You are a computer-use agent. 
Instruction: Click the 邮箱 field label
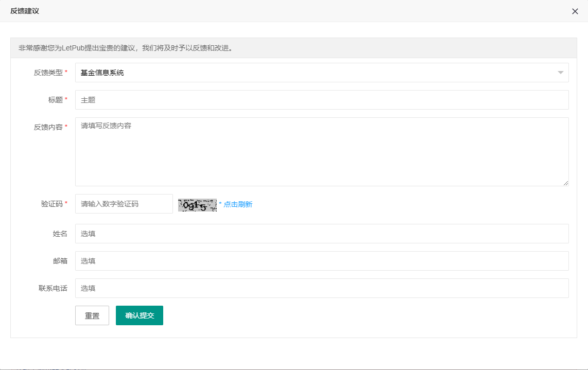pos(60,261)
